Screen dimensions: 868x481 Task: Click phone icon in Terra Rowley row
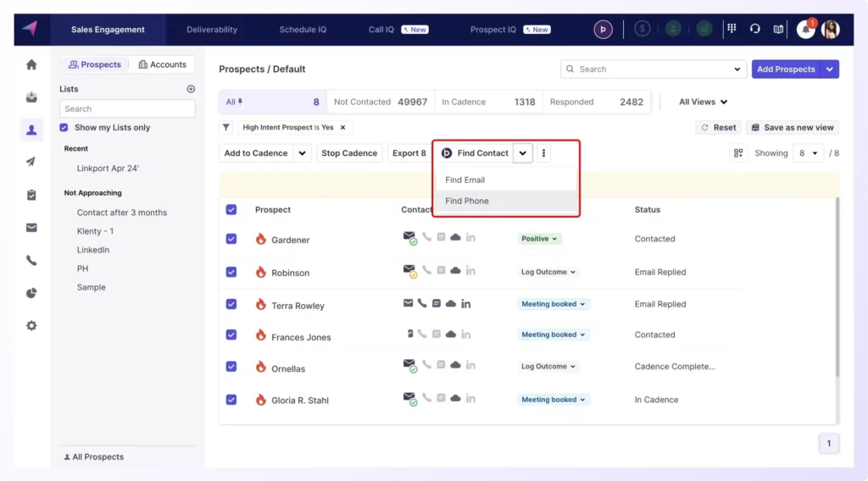tap(422, 303)
